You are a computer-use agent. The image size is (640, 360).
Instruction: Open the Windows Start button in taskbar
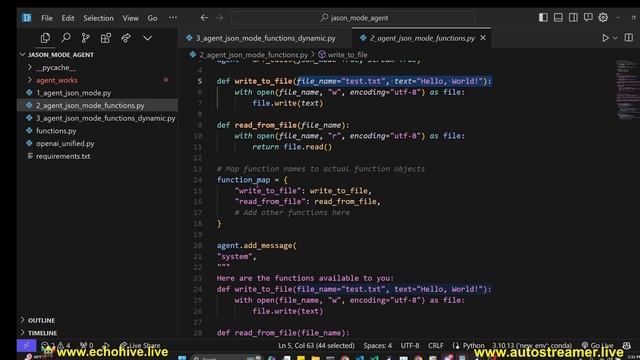click(x=182, y=358)
